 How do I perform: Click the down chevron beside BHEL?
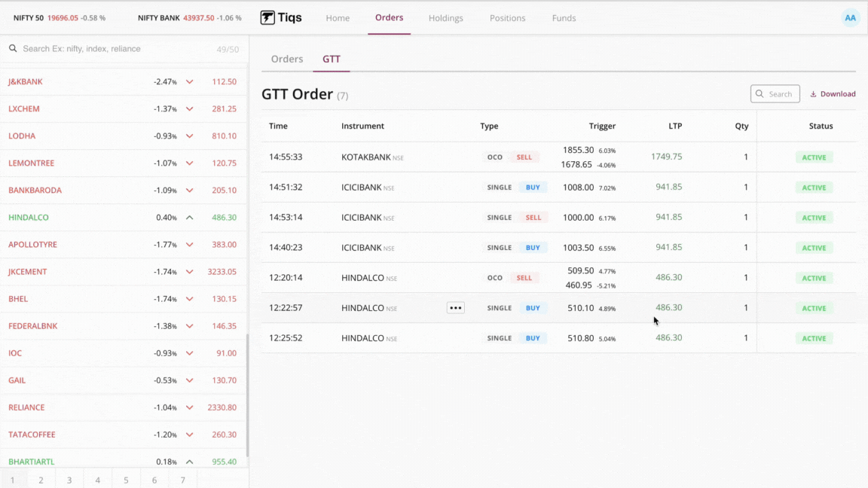coord(189,299)
